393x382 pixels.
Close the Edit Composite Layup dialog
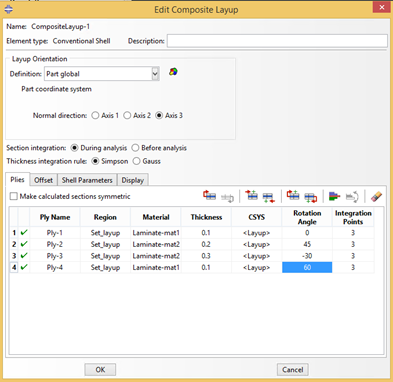point(382,7)
